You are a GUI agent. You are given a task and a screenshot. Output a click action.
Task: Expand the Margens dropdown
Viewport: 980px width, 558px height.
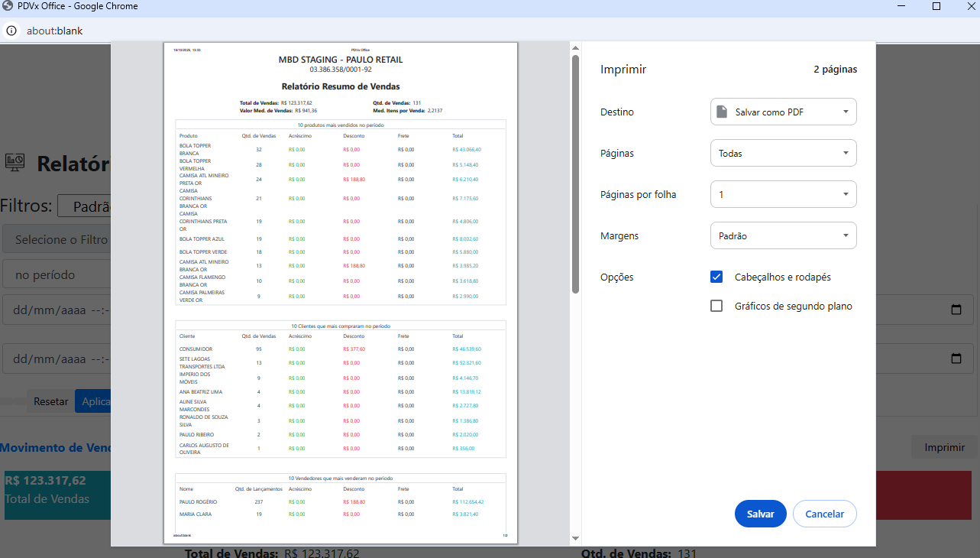pyautogui.click(x=783, y=236)
